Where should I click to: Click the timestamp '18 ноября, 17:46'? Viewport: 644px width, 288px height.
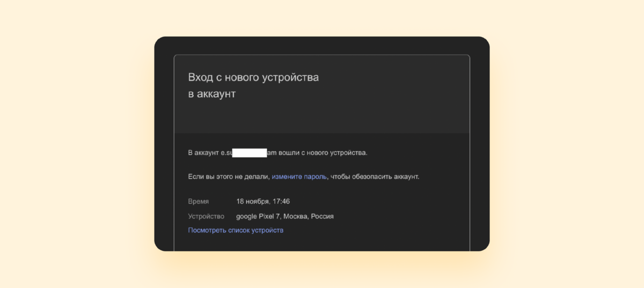pyautogui.click(x=263, y=202)
